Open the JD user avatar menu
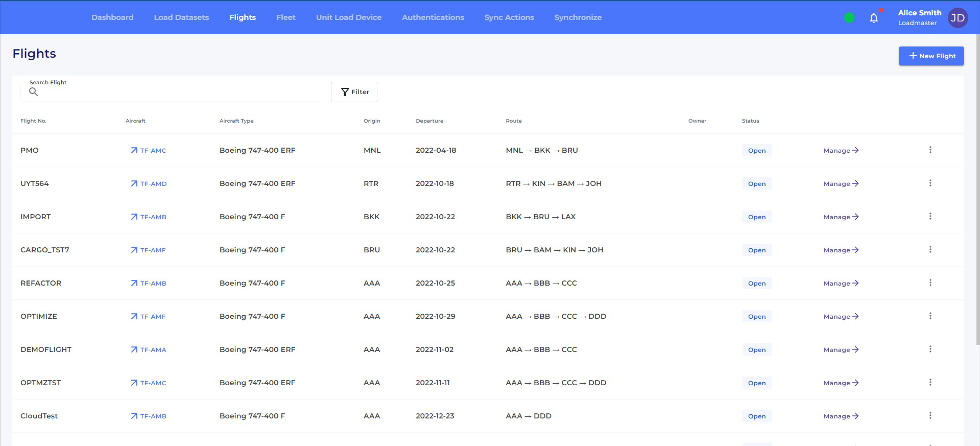This screenshot has height=446, width=980. (958, 18)
